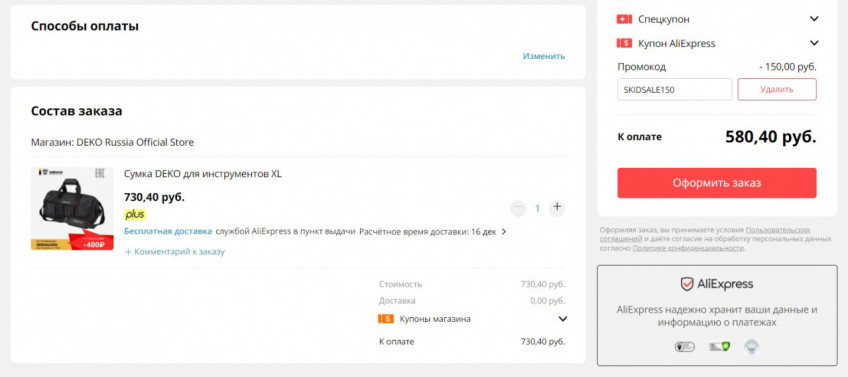The width and height of the screenshot is (848, 377).
Task: Open the DEKO tool bag thumbnail
Action: [x=72, y=209]
